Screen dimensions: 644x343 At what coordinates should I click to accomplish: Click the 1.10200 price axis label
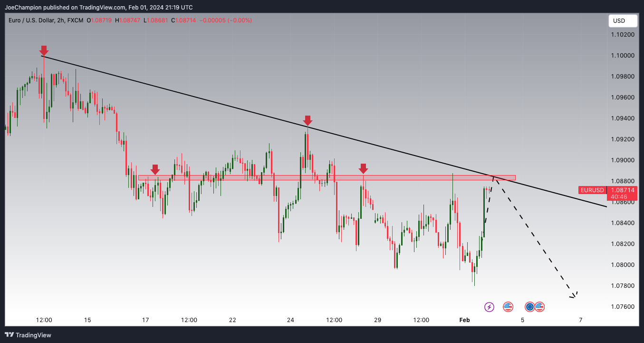click(x=623, y=35)
